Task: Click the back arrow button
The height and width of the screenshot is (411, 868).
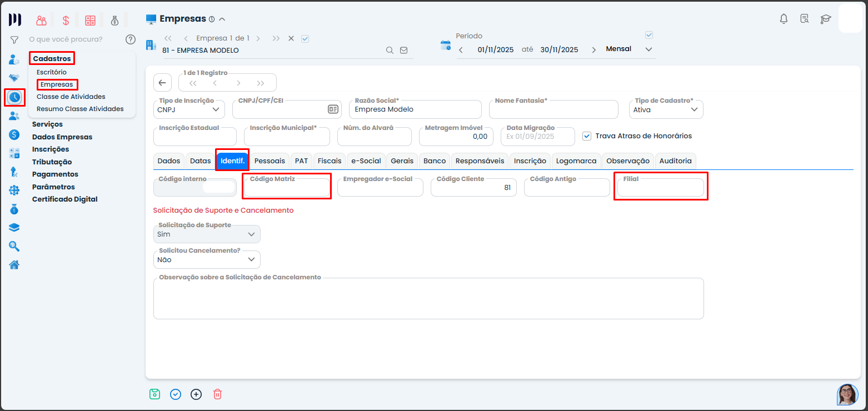Action: (x=162, y=83)
